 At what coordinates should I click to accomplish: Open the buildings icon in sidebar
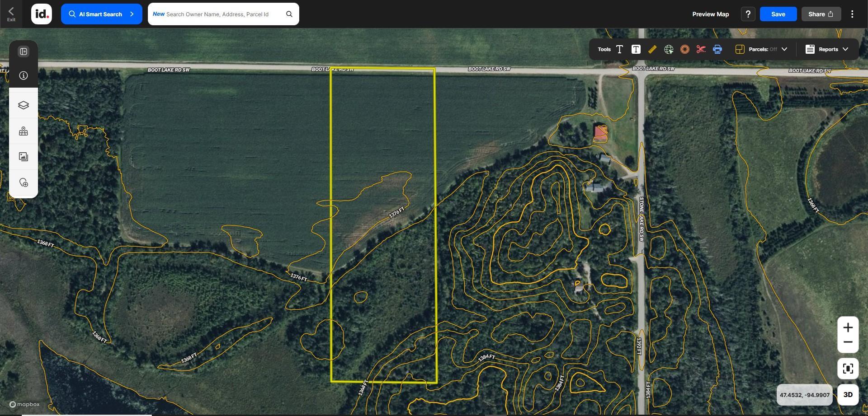24,131
